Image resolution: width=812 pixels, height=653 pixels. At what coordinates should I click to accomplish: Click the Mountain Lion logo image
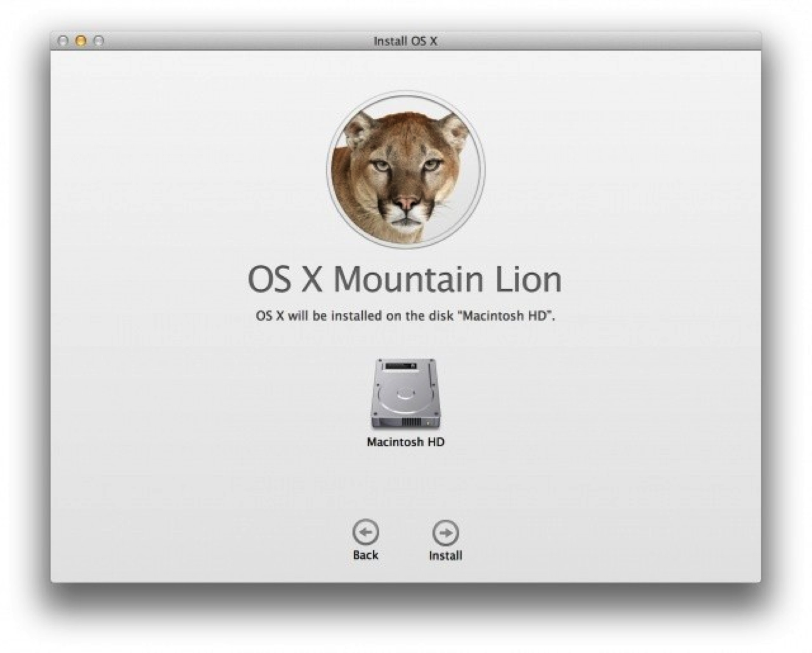tap(405, 170)
